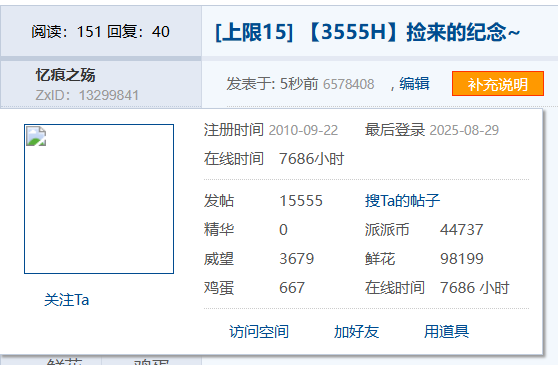Click 搜Ta的帖子 search posts link
Screen dimensions: 558x365
click(402, 201)
